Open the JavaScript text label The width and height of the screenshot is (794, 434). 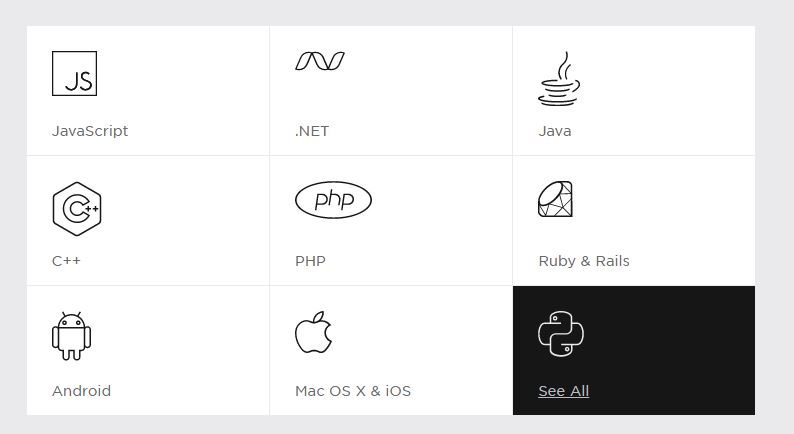coord(90,131)
